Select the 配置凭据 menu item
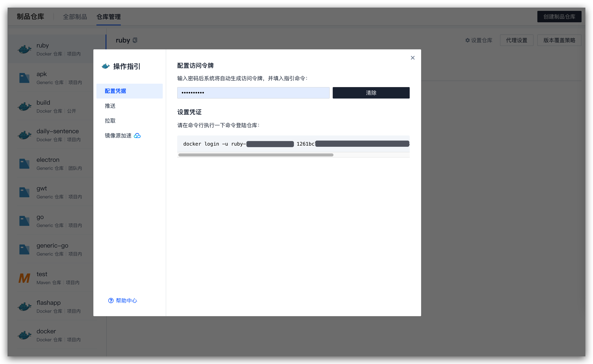Viewport: 593px width, 364px height. click(129, 91)
